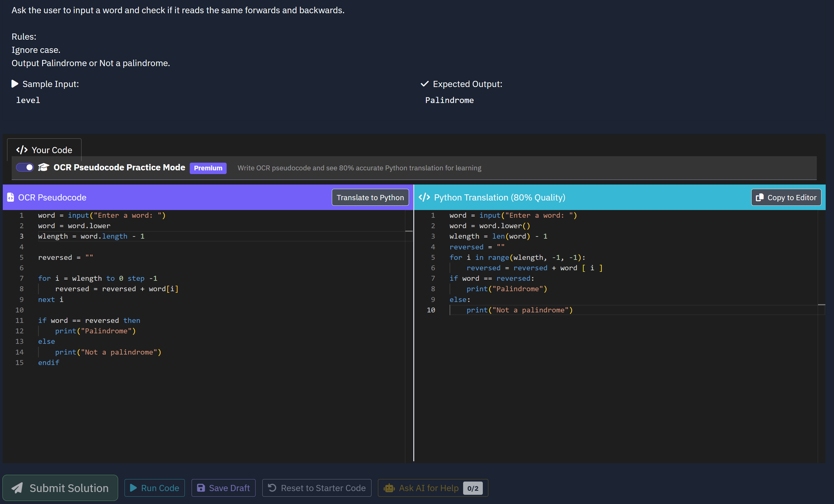
Task: Save the draft using the floppy disk button
Action: click(223, 488)
